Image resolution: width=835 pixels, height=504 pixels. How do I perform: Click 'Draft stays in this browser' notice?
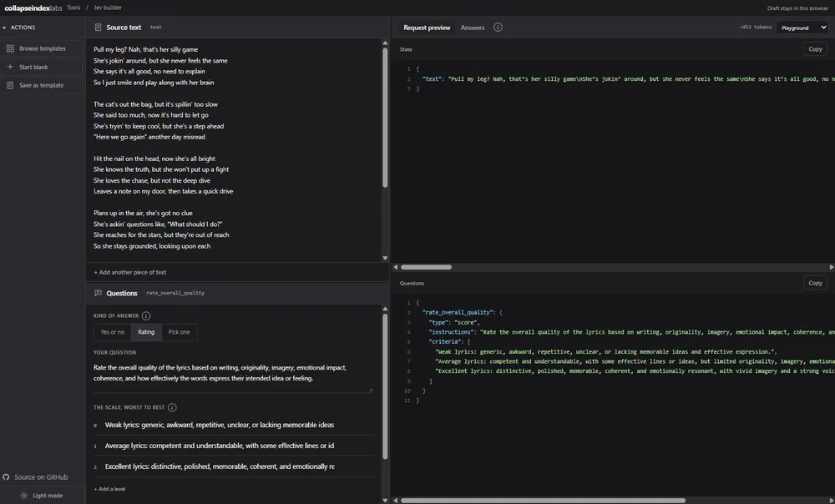(797, 8)
